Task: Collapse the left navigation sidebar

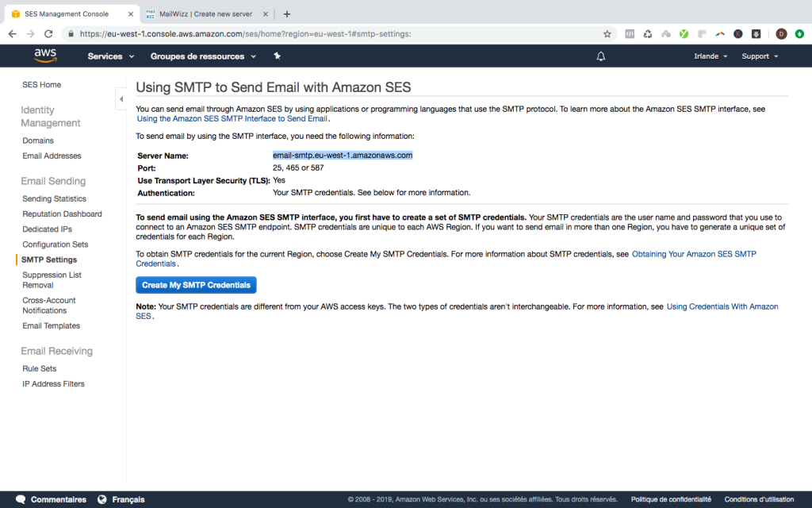Action: 121,99
